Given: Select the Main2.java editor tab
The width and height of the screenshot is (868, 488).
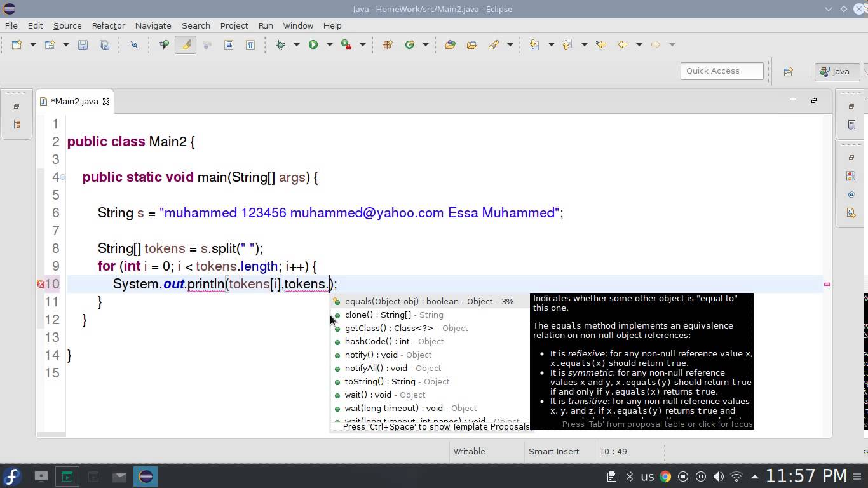Looking at the screenshot, I should tap(75, 101).
